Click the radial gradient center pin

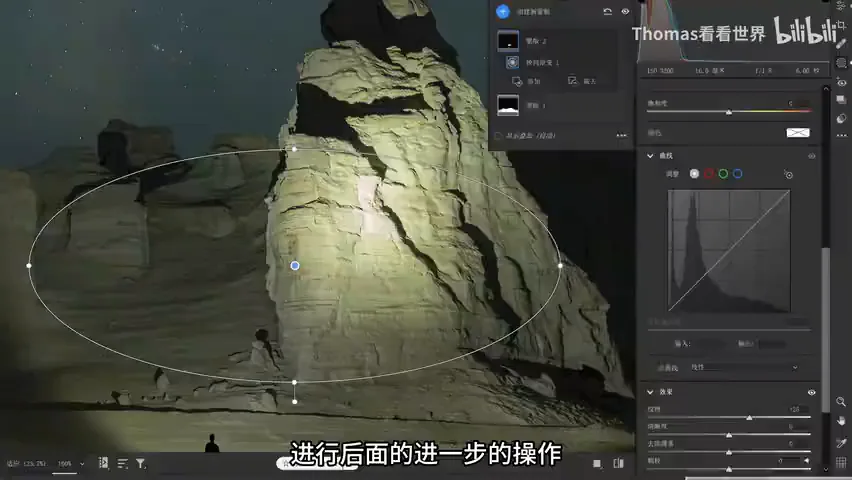tap(295, 265)
